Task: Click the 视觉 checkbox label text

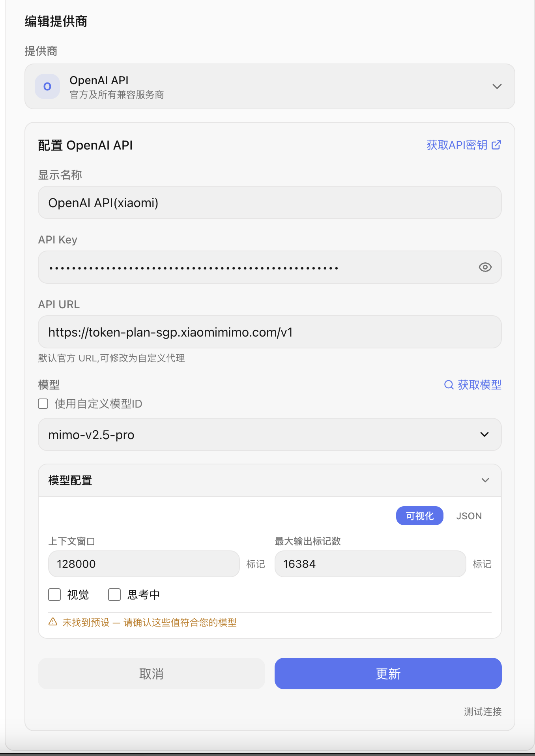Action: click(78, 595)
